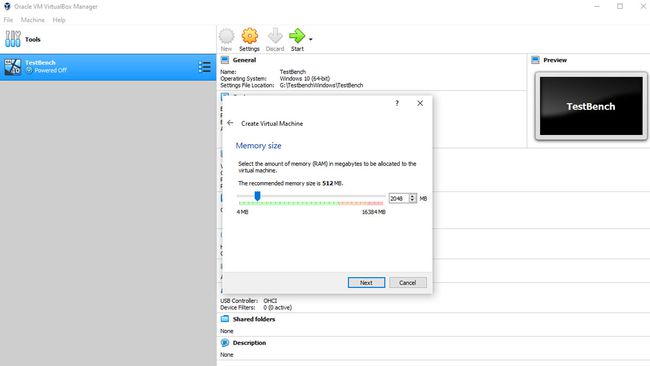
Task: Click the '0 (0 active)' device filters value
Action: (x=278, y=308)
